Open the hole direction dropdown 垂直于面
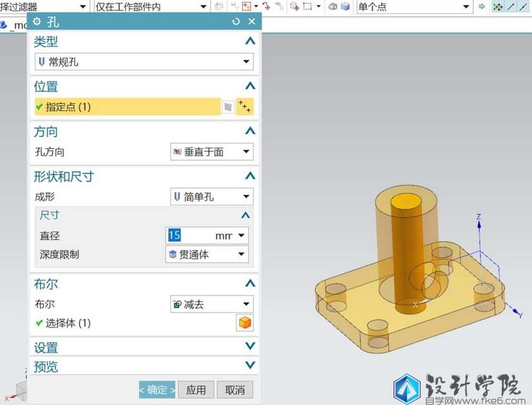 pos(212,151)
